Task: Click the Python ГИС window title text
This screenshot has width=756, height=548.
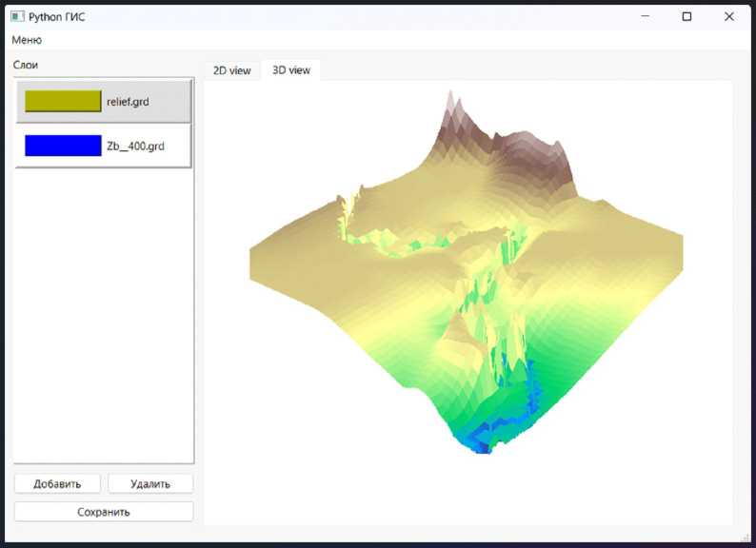Action: coord(57,16)
